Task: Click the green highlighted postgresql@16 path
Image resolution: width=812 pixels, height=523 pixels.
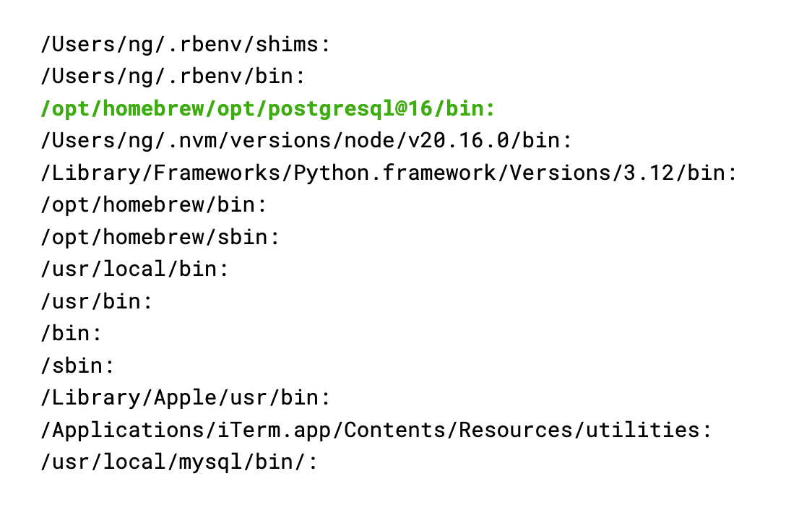Action: 268,109
